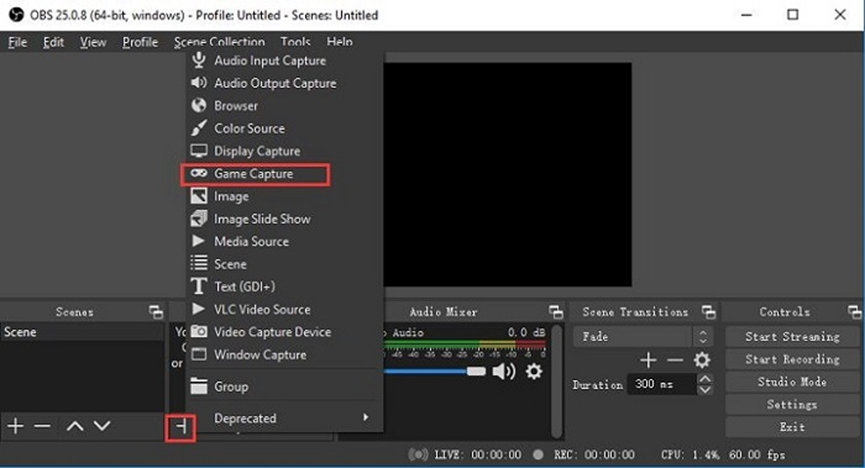
Task: Open audio mixer gear settings
Action: click(x=534, y=372)
